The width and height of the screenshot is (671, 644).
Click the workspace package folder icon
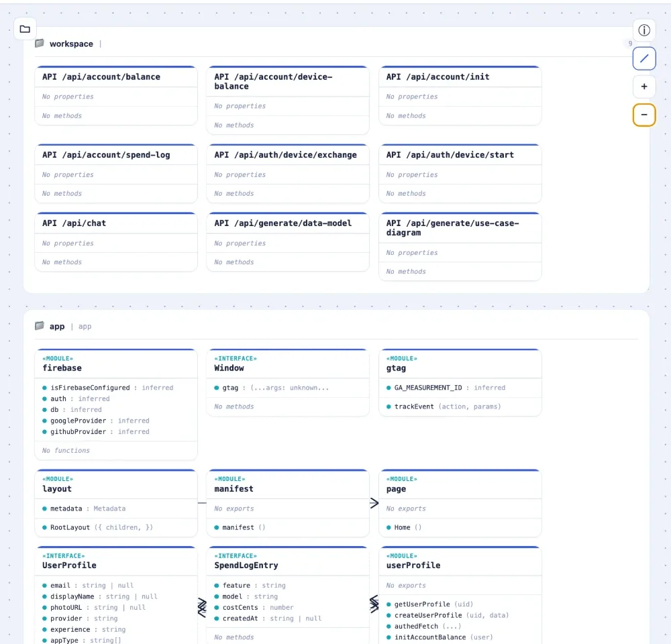coord(40,43)
